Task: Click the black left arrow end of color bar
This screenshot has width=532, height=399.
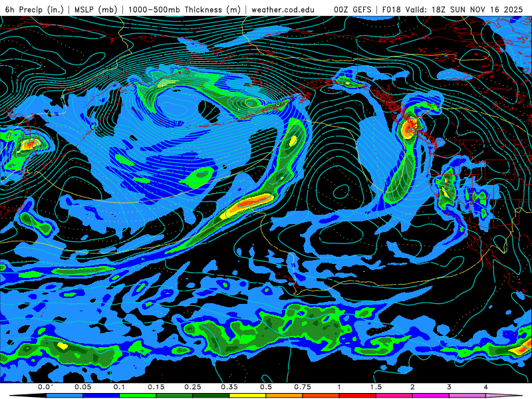Action: 28,396
